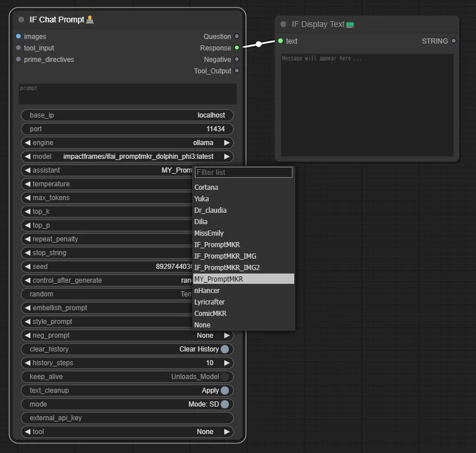
Task: Choose ComicMKR from assistant list
Action: (244, 313)
